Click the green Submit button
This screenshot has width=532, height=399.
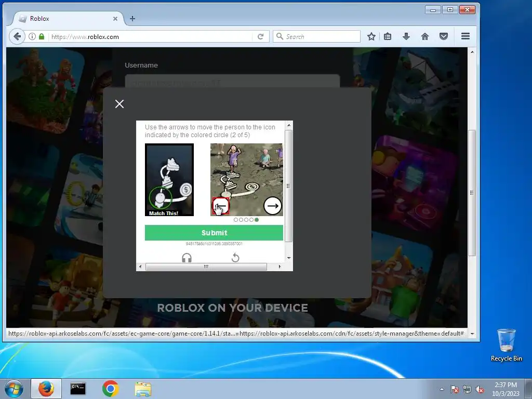point(214,233)
